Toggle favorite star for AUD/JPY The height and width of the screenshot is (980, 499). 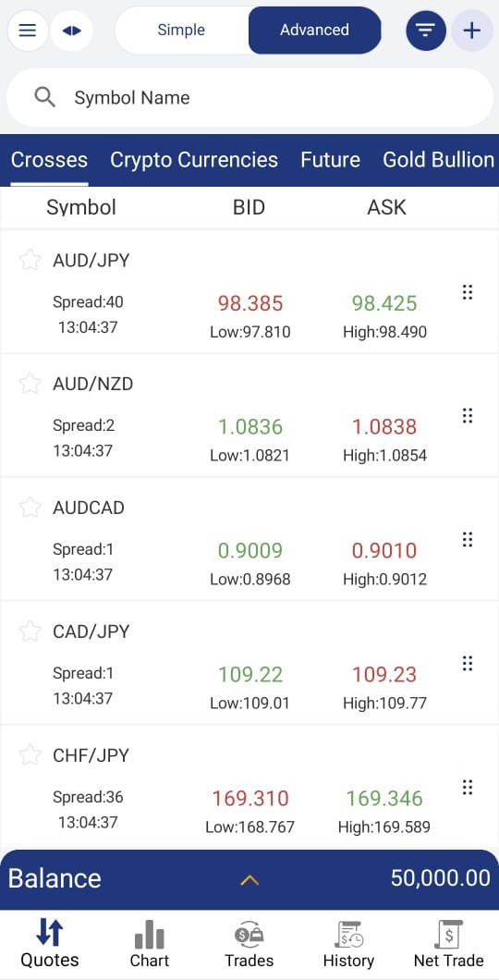[x=30, y=260]
